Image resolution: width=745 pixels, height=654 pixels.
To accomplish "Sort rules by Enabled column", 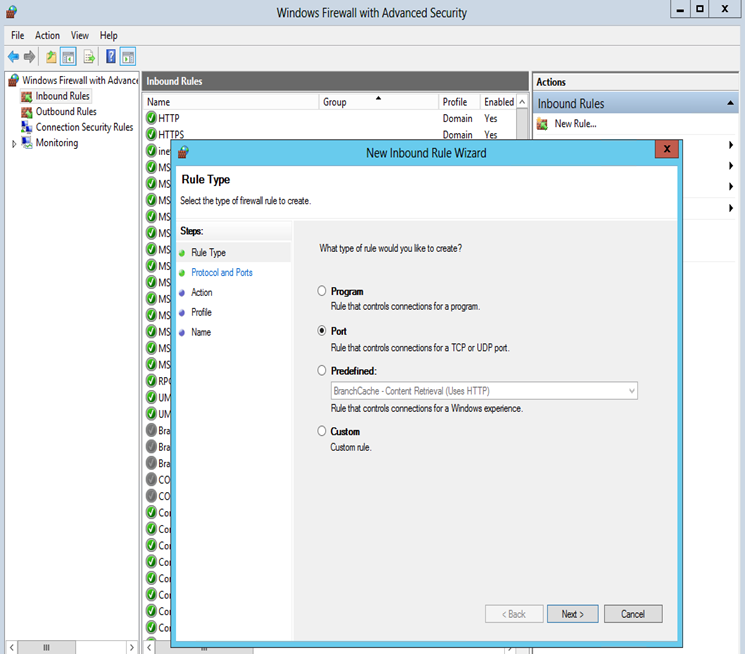I will tap(498, 102).
